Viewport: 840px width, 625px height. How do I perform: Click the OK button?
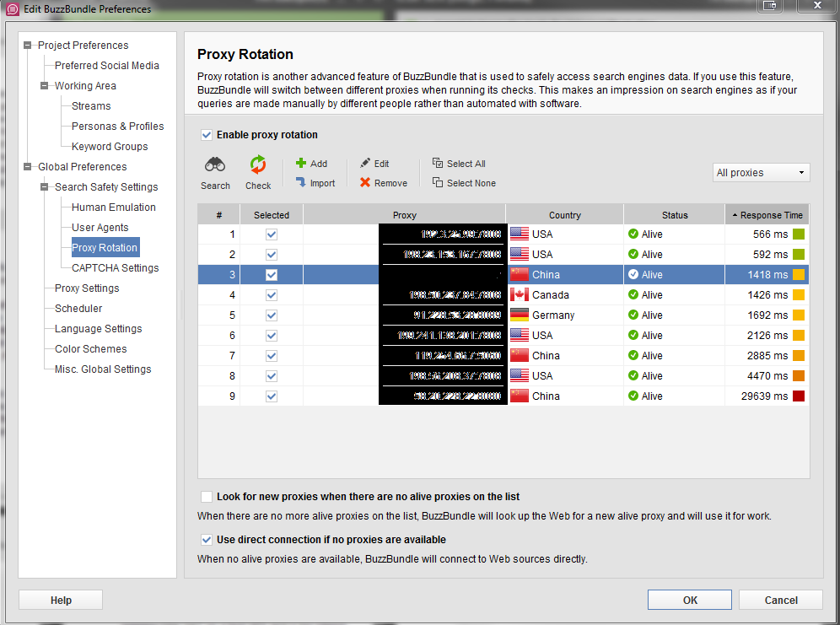[x=690, y=600]
